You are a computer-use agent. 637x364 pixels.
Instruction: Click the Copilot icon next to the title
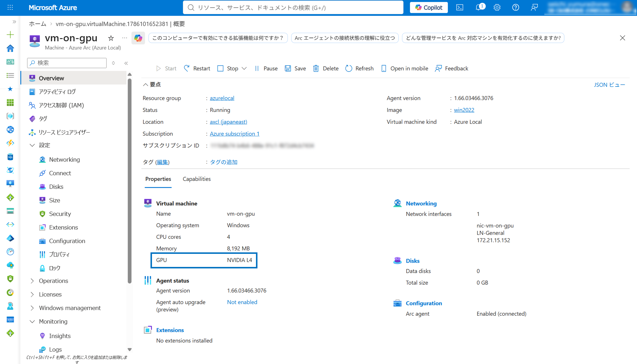click(x=138, y=38)
